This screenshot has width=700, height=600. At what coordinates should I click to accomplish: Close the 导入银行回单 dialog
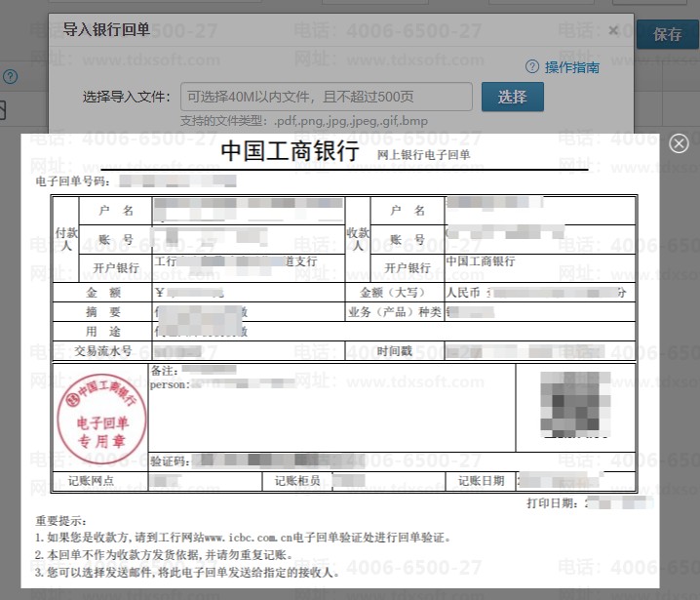tap(613, 30)
